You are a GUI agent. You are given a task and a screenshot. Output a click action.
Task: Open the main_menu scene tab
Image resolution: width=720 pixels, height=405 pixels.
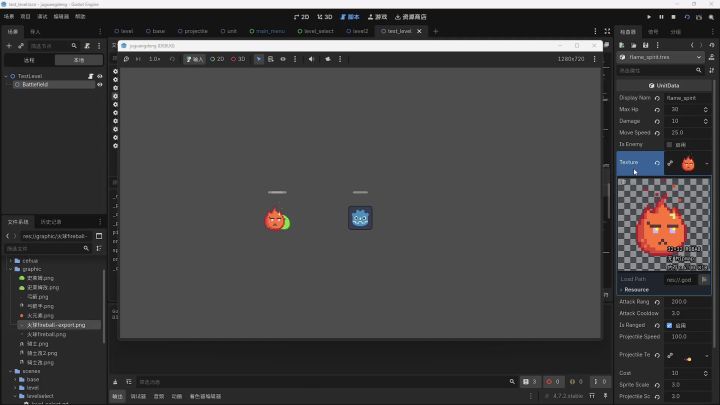click(267, 31)
